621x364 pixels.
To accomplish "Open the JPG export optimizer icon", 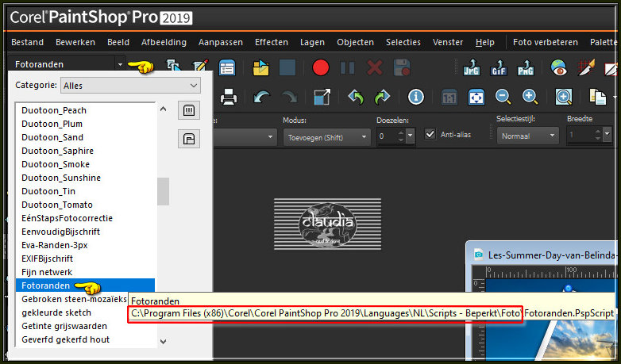I will coord(471,67).
